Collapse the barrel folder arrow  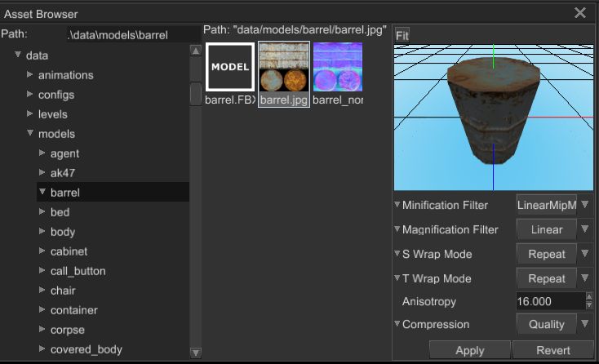(x=42, y=192)
